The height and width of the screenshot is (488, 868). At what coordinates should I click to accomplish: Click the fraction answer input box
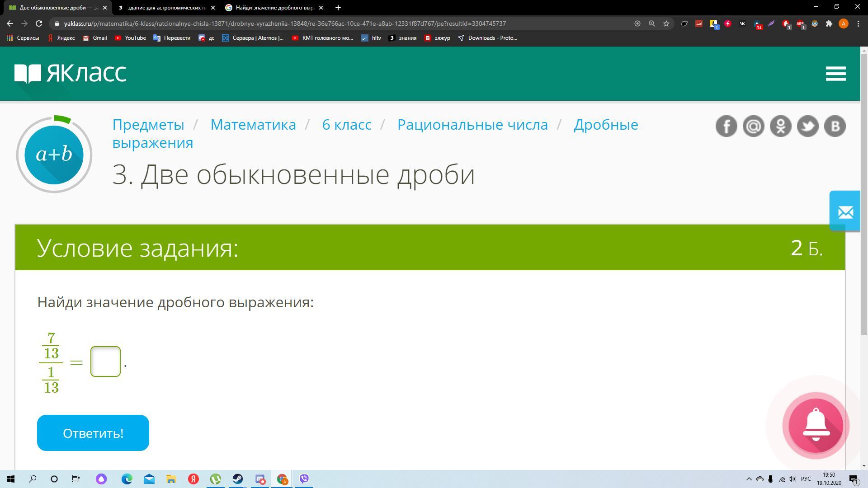(x=105, y=361)
